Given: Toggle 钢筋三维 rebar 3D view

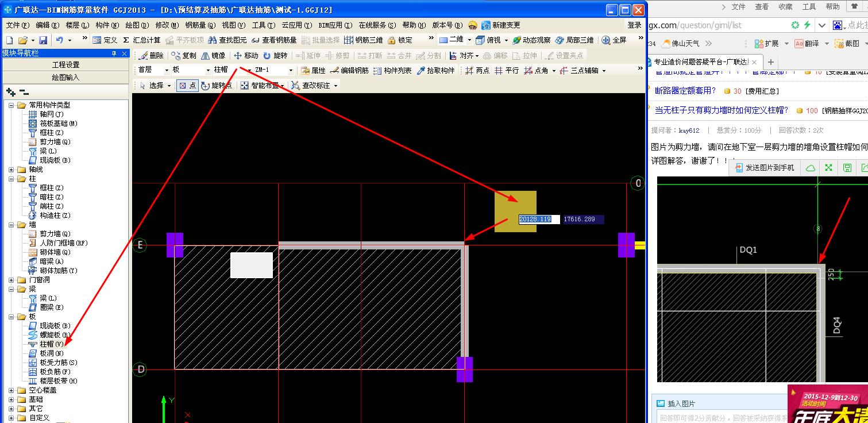Looking at the screenshot, I should point(363,40).
